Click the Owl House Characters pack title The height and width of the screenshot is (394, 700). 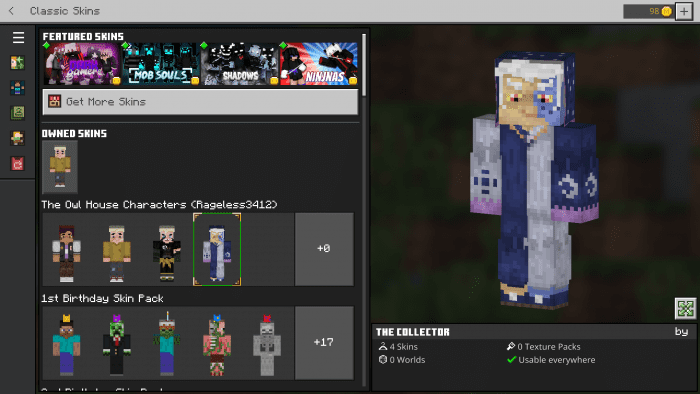tap(159, 205)
